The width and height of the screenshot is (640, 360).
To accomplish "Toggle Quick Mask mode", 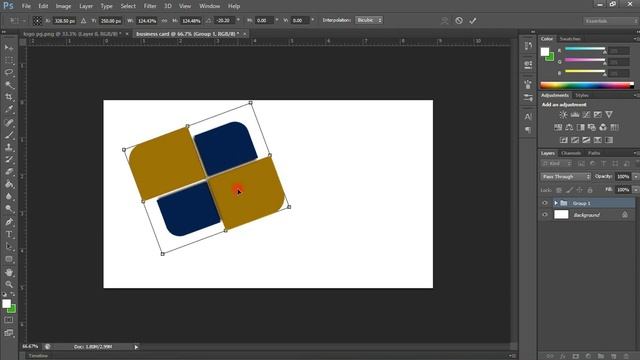I will click(9, 320).
